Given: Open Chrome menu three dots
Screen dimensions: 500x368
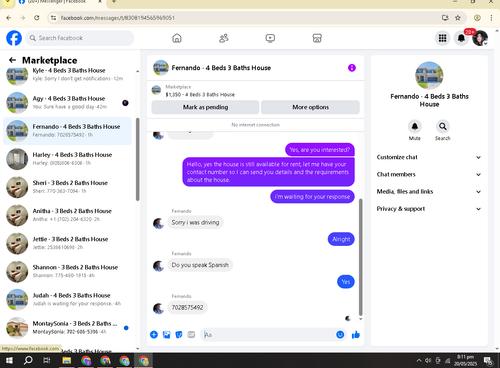Looking at the screenshot, I should coord(491,18).
